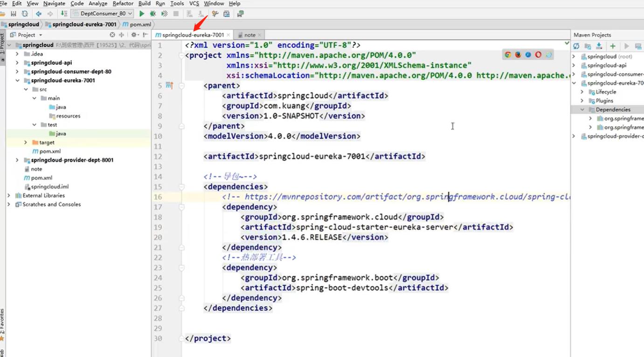Collapse springcloud-eureka-7001 in Project tree

[17, 80]
